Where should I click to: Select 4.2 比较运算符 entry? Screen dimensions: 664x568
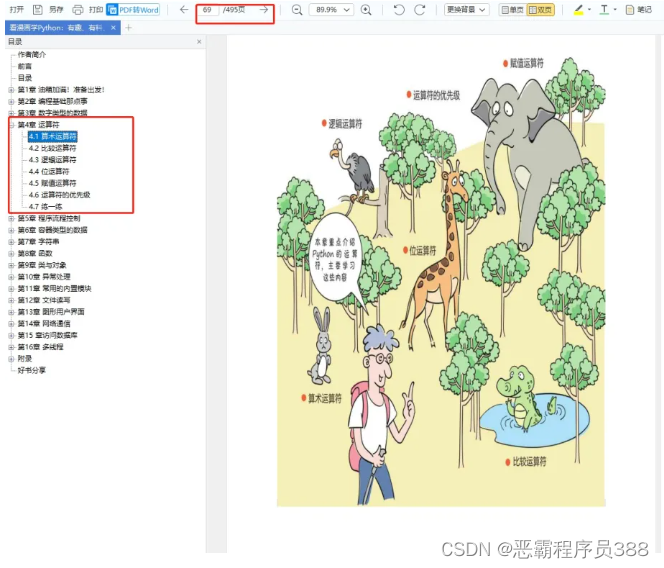[53, 148]
